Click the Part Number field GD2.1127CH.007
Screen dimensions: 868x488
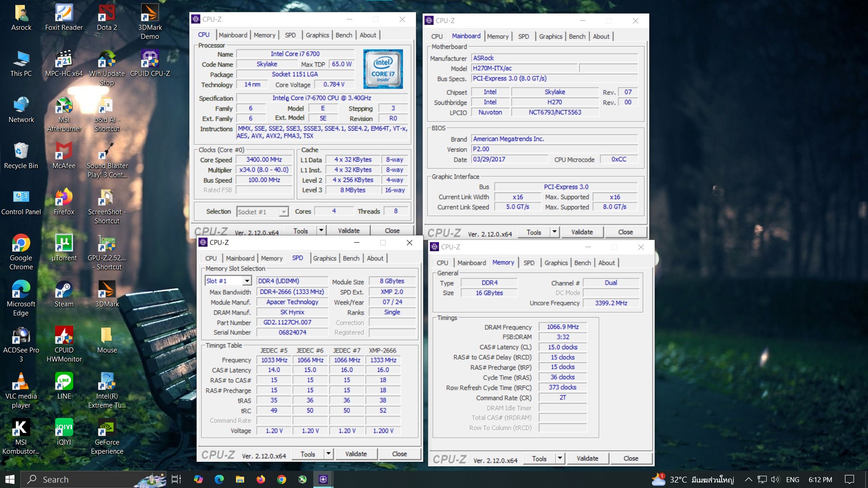pos(292,323)
